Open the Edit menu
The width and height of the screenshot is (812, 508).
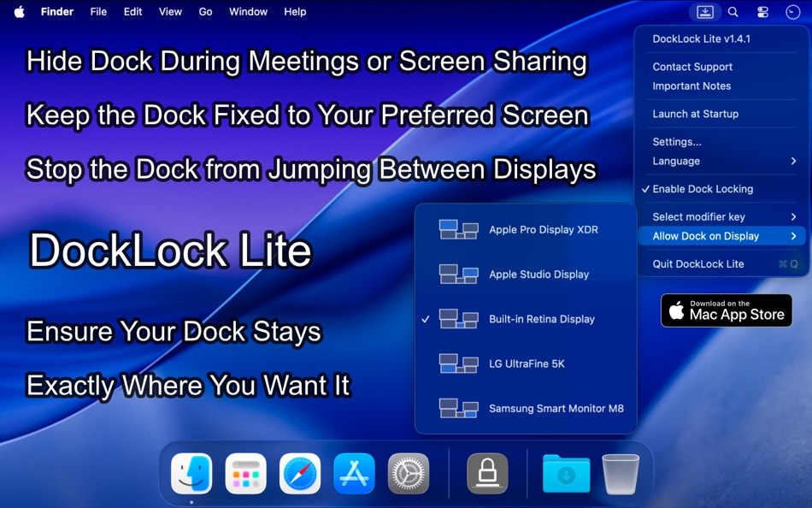[x=132, y=11]
